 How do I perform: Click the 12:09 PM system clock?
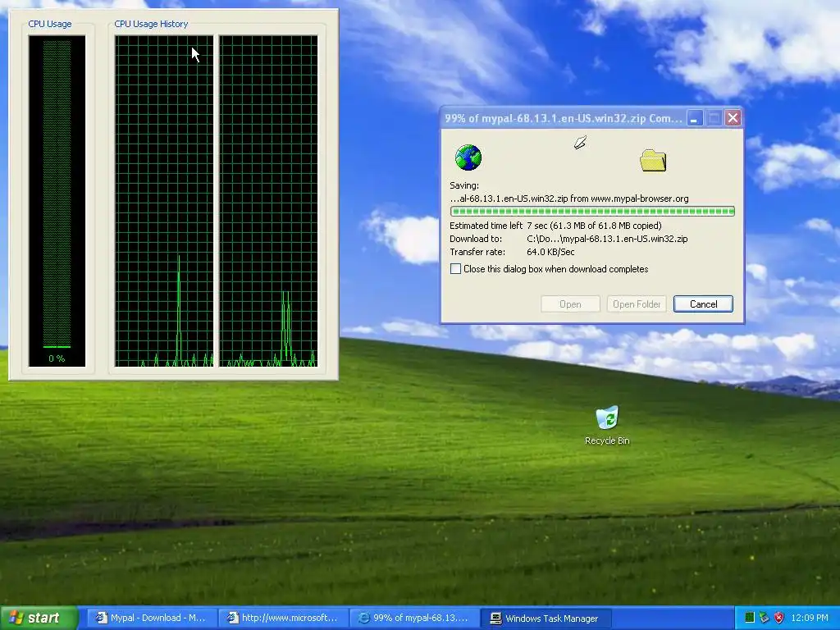810,618
